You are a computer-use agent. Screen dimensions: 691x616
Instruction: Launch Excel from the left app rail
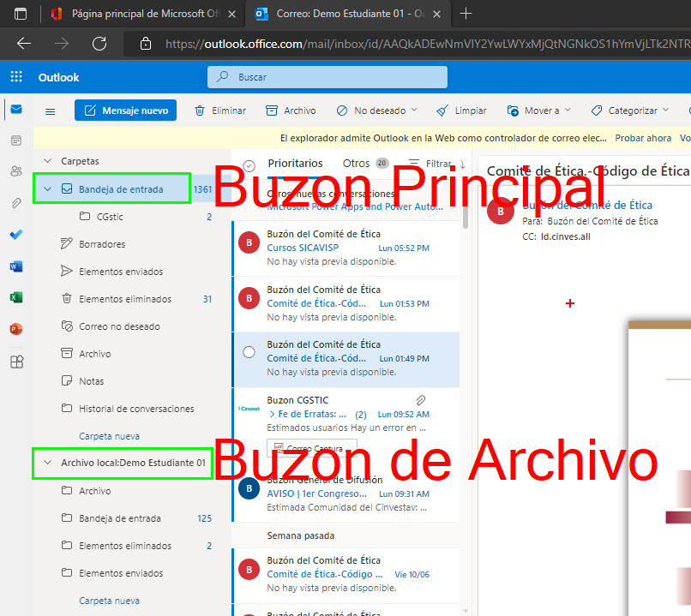(x=15, y=297)
